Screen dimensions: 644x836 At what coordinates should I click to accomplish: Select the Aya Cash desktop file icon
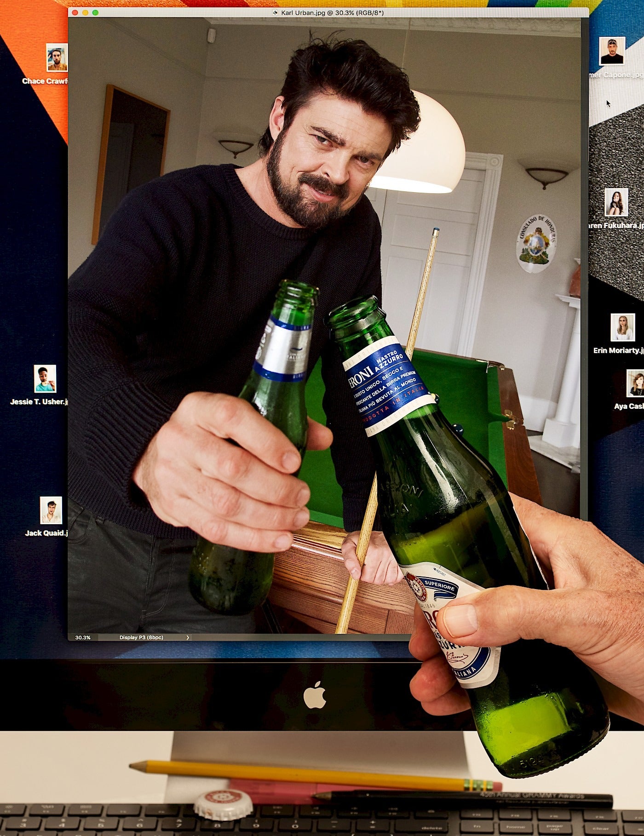636,384
